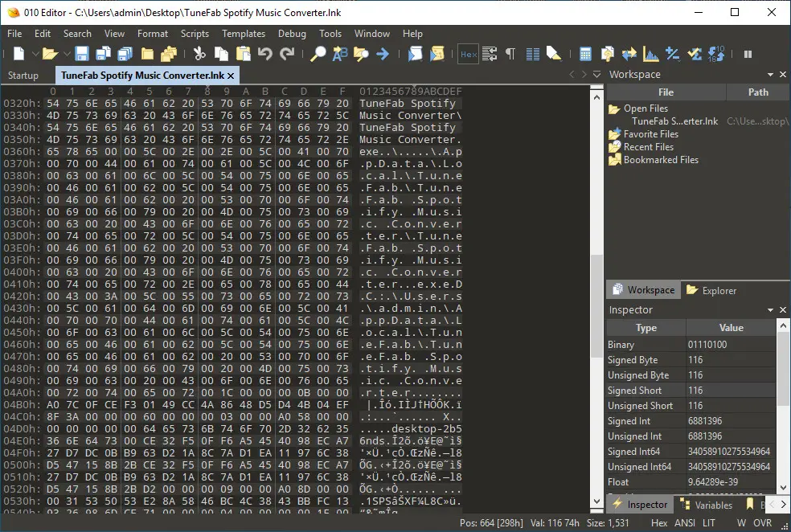Click the Open File folder icon

tap(50, 54)
